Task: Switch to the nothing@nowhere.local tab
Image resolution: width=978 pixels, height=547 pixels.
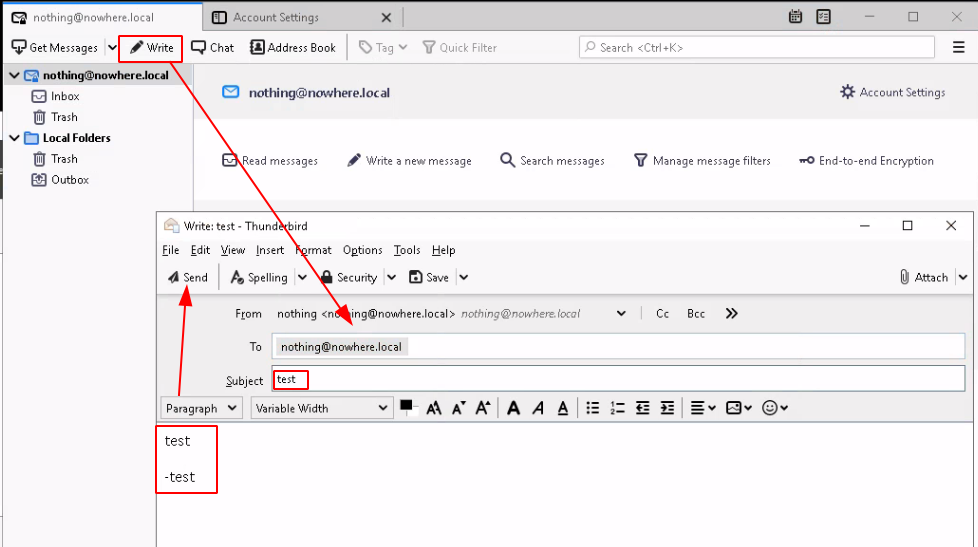Action: (x=103, y=17)
